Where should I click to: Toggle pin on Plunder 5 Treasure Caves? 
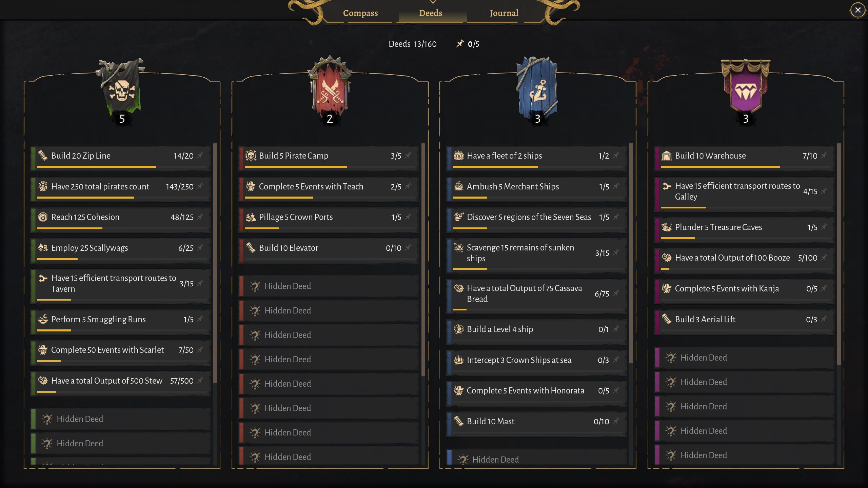(x=824, y=227)
